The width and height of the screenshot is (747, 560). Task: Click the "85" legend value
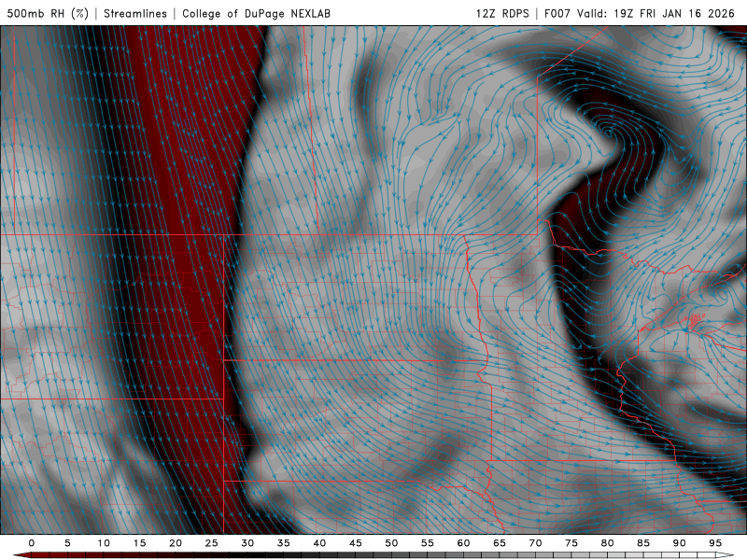(x=642, y=543)
